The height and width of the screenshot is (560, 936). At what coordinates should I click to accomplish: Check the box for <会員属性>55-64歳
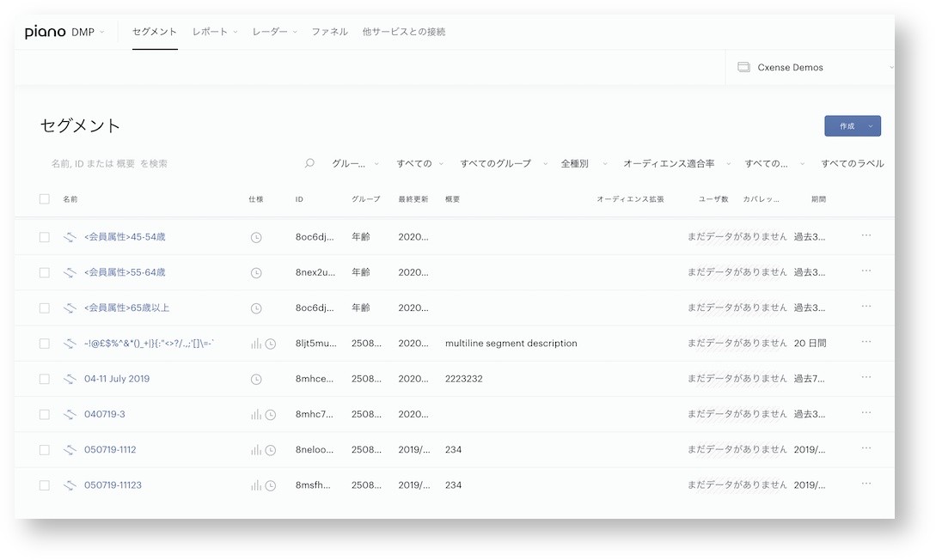click(44, 272)
